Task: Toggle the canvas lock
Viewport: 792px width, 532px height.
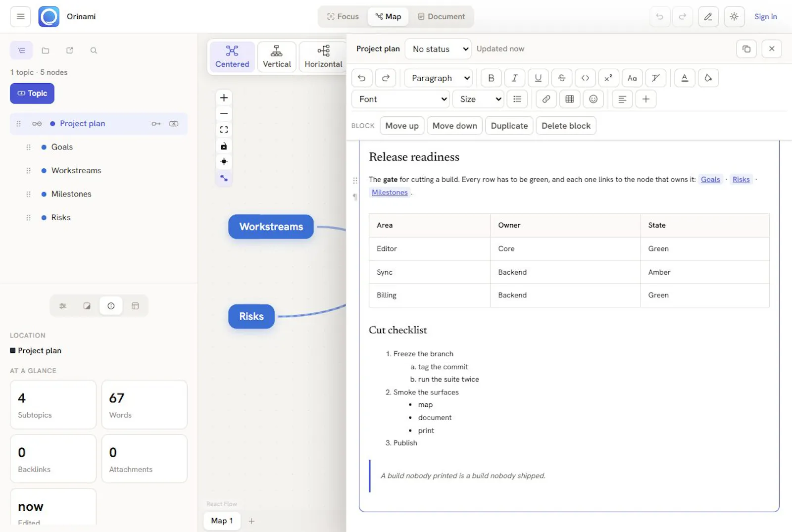Action: 224,146
